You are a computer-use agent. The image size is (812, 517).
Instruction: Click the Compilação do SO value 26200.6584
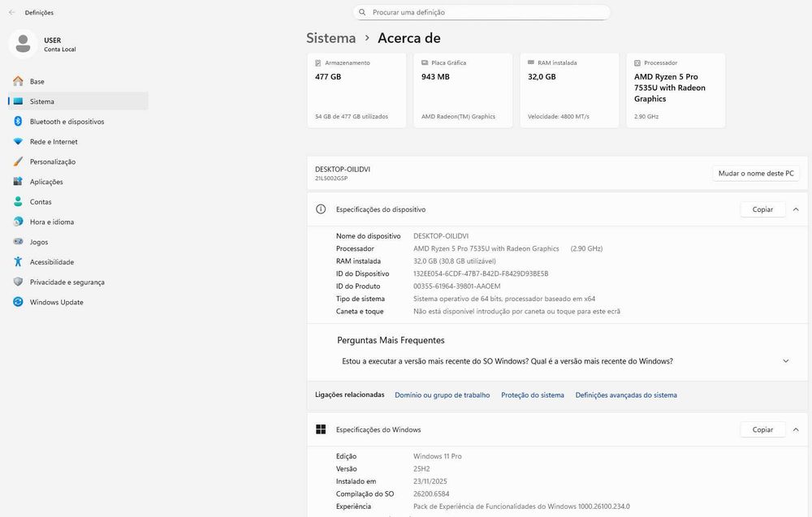tap(431, 493)
